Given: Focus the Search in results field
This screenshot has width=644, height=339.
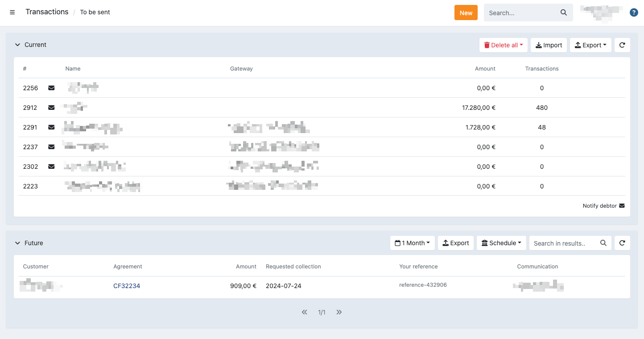Looking at the screenshot, I should point(563,243).
